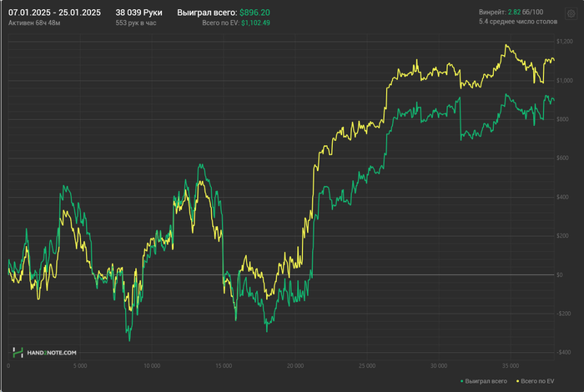Click the "38 039 Руки" hands count

tap(139, 13)
